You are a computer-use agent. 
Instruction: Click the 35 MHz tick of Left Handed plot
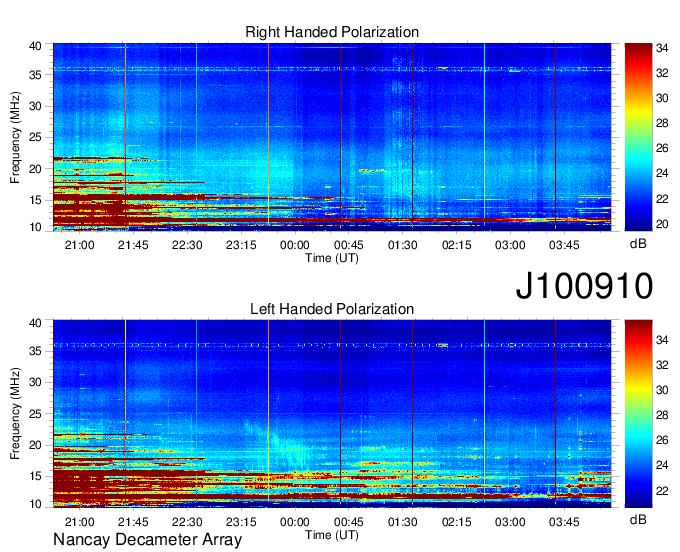click(35, 351)
